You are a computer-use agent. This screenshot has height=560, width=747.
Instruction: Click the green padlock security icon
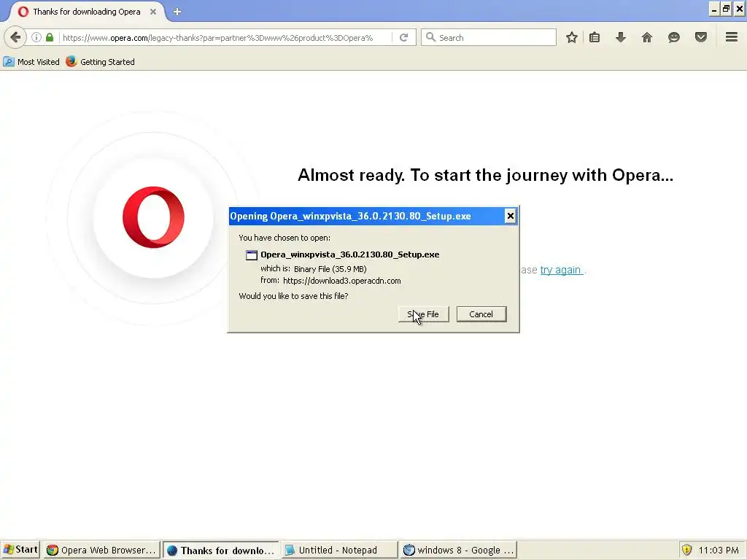[x=50, y=37]
